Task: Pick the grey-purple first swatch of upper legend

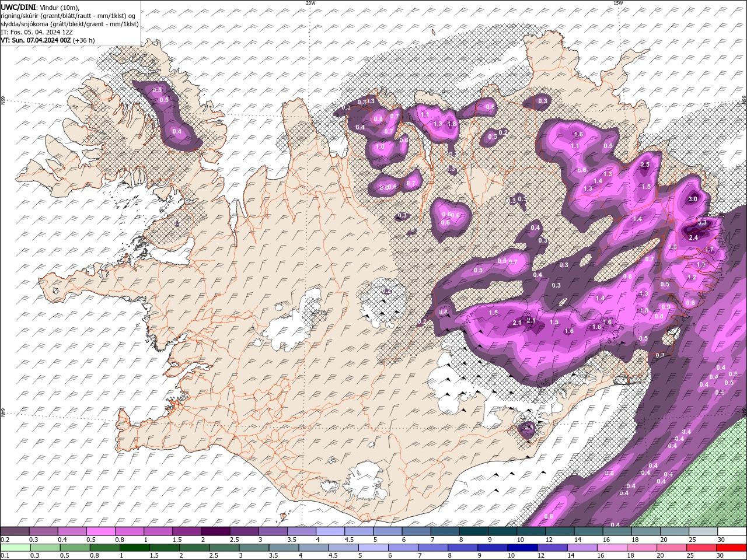Action: [x=15, y=531]
